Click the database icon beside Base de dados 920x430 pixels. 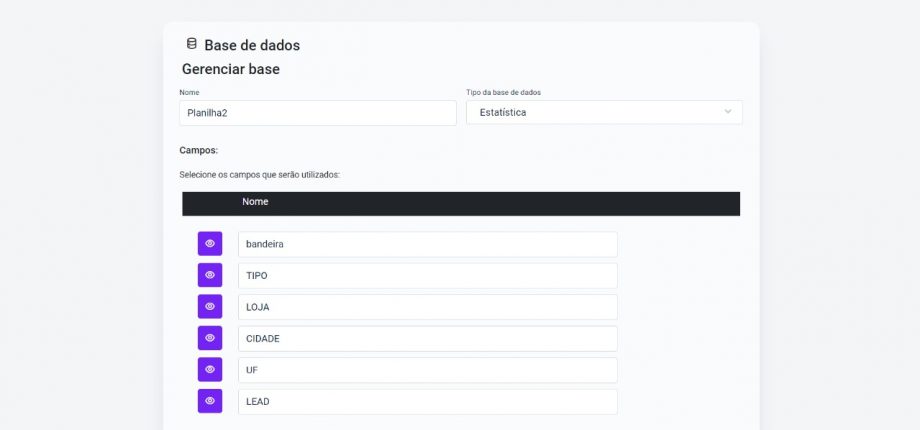pyautogui.click(x=191, y=44)
